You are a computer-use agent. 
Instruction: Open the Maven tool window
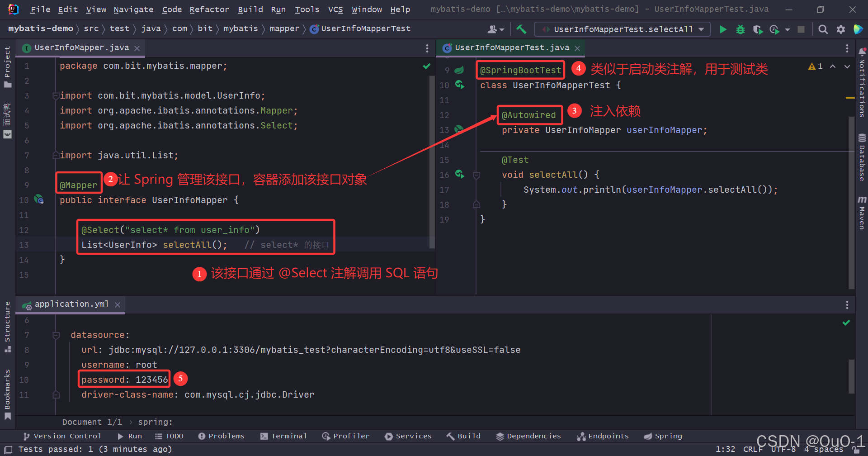(x=862, y=213)
